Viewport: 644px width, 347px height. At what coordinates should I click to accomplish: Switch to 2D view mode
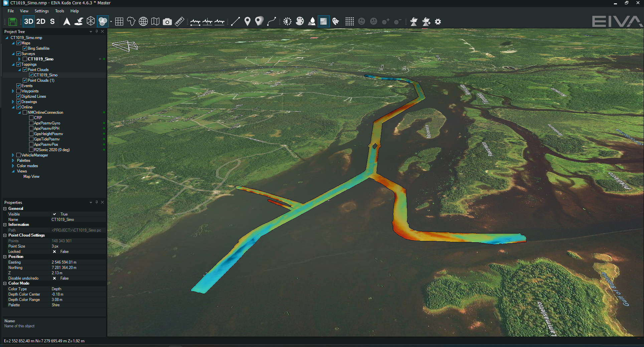[41, 22]
